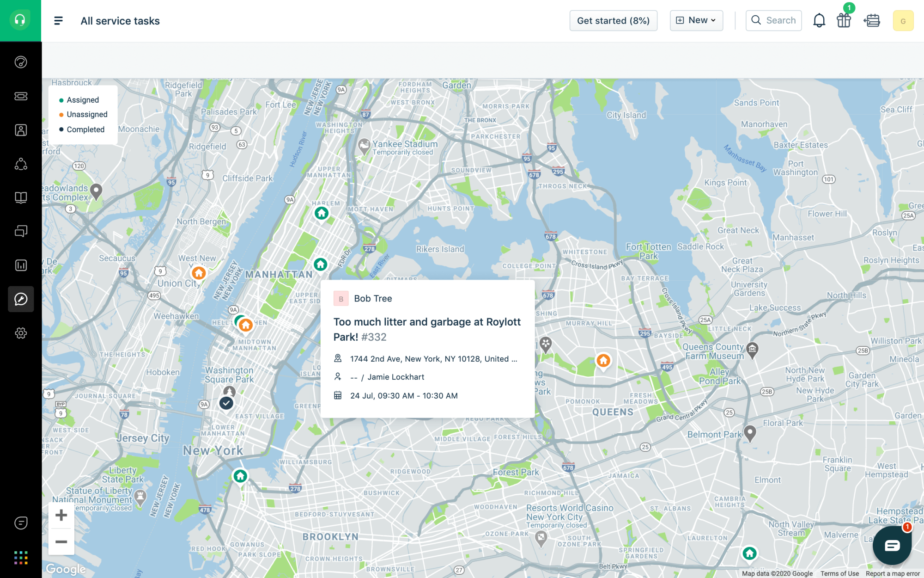The image size is (924, 578).
Task: Open the Dashboard sidebar icon
Action: point(21,62)
